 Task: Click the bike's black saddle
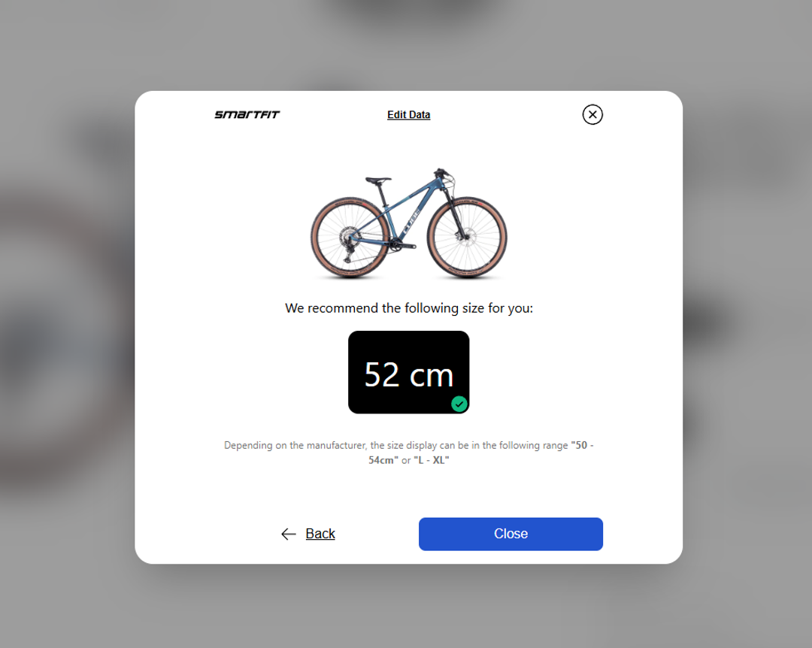(378, 180)
